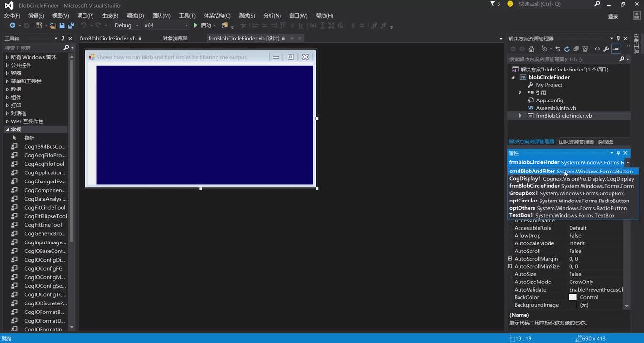The height and width of the screenshot is (343, 644).
Task: Click the Solution Explorer search magnifier icon
Action: [x=622, y=60]
